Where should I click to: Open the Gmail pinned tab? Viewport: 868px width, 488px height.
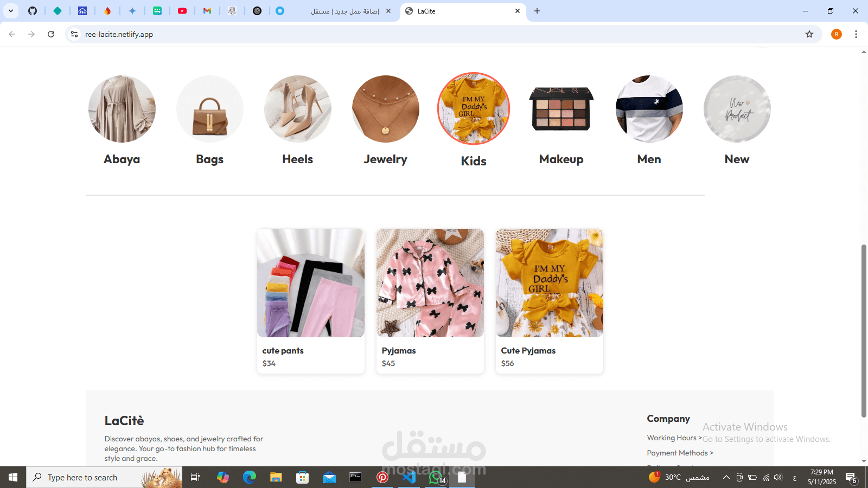pyautogui.click(x=207, y=11)
